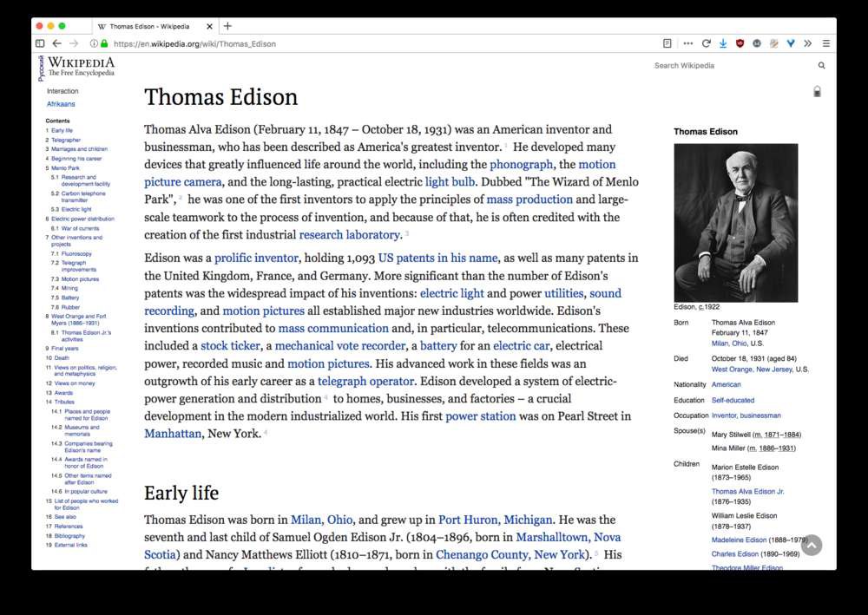Click the uBlock Origin shield icon

[740, 43]
